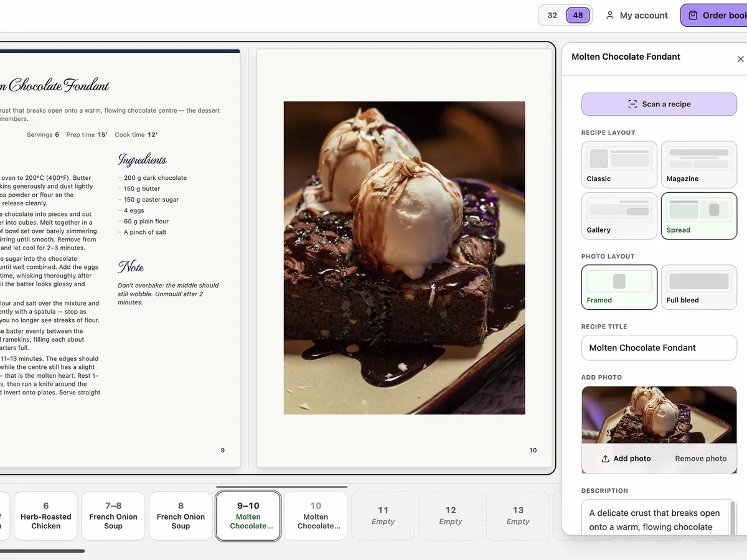Choose the Spread recipe layout
747x560 pixels.
coord(699,216)
